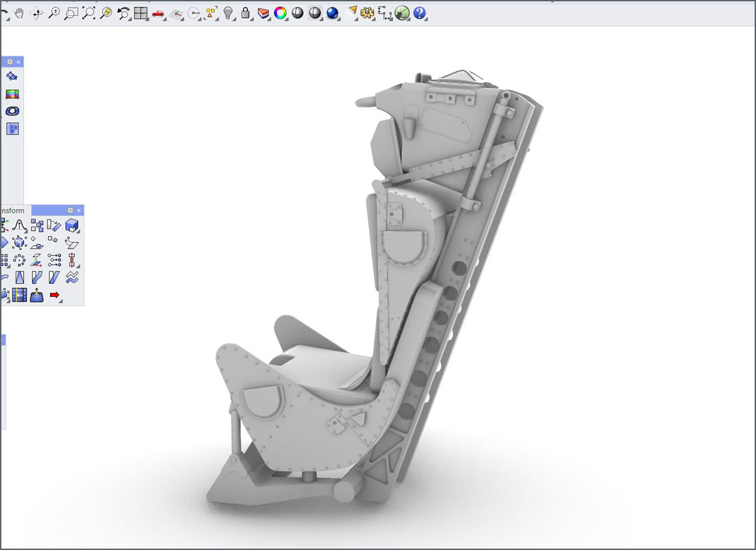
Task: Toggle shaded display with the gray sphere
Action: [298, 12]
